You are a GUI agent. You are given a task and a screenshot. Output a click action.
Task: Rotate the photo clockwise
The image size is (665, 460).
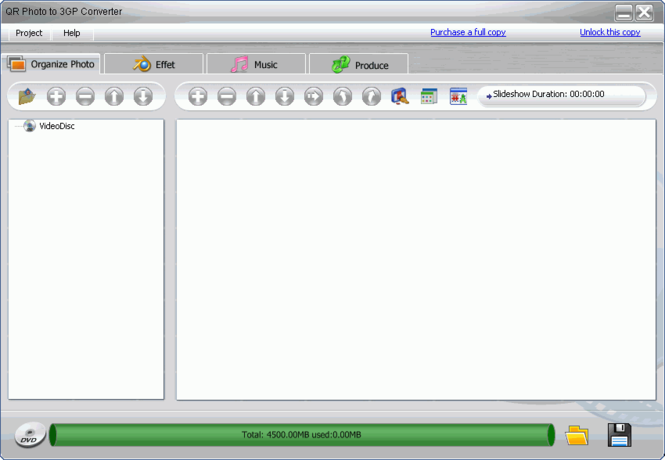[371, 96]
